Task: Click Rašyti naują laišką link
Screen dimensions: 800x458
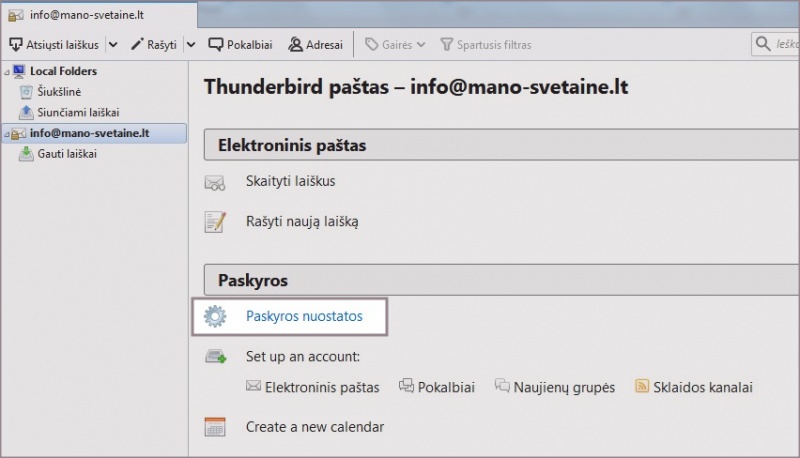Action: pyautogui.click(x=302, y=221)
